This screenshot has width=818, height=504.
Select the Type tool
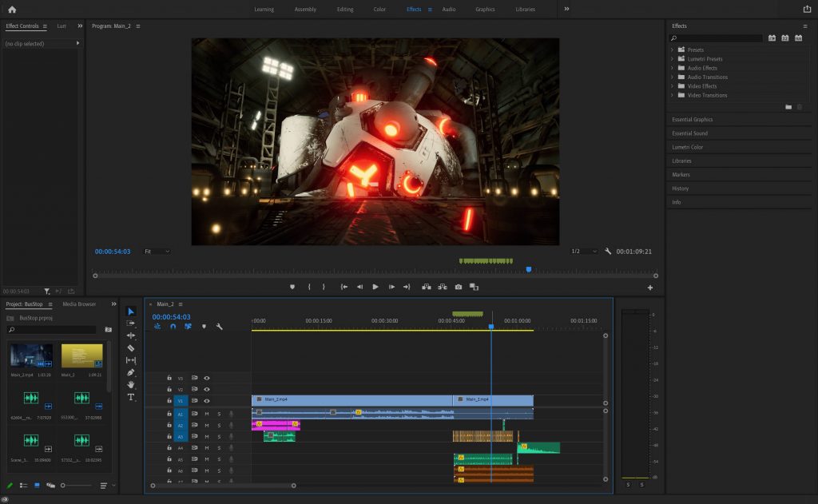click(x=131, y=397)
